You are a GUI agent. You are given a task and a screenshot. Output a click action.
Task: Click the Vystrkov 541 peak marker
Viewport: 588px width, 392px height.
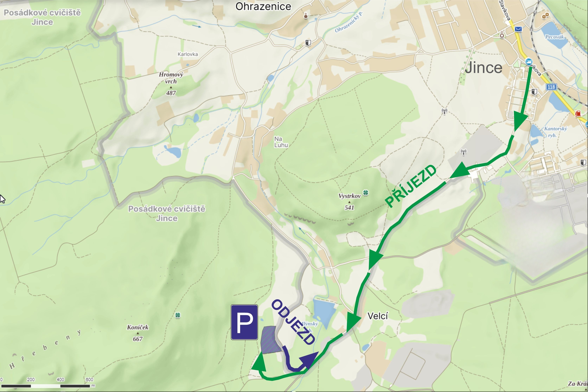349,202
